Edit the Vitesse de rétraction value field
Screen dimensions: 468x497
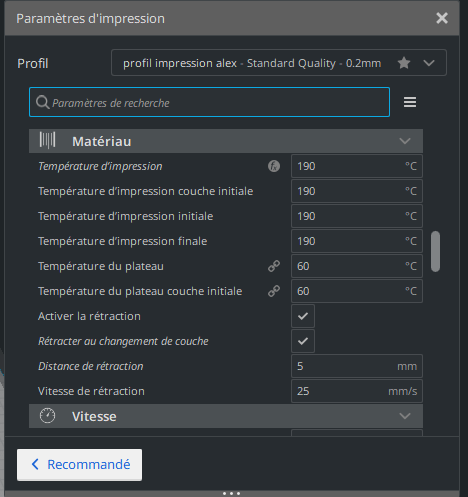click(357, 391)
